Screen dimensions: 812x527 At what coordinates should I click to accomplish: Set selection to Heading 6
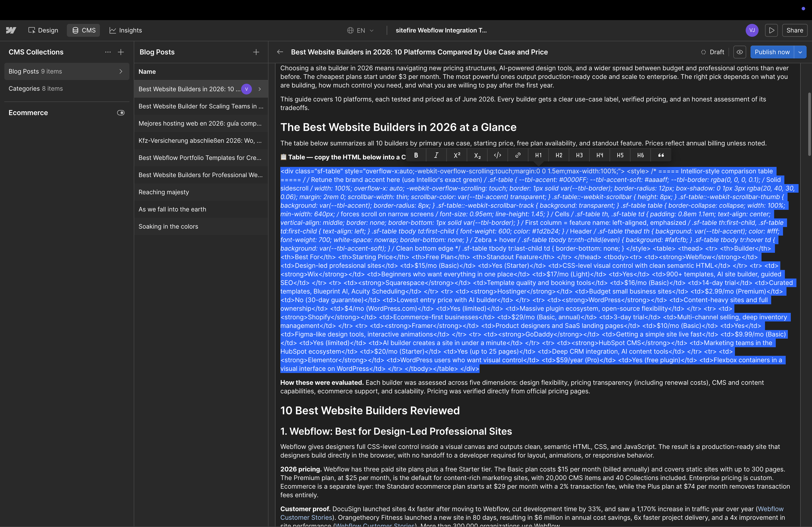641,155
